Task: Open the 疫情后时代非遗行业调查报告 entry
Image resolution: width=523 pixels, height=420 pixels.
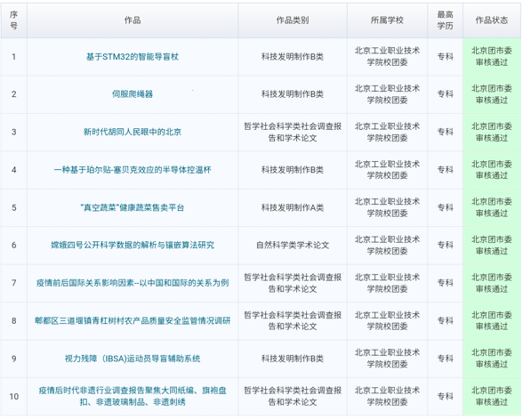Action: [133, 396]
